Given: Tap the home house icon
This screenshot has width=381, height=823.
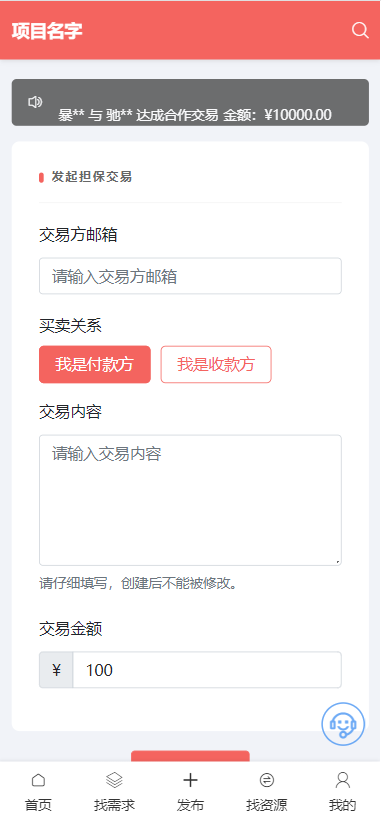Looking at the screenshot, I should pos(38,780).
